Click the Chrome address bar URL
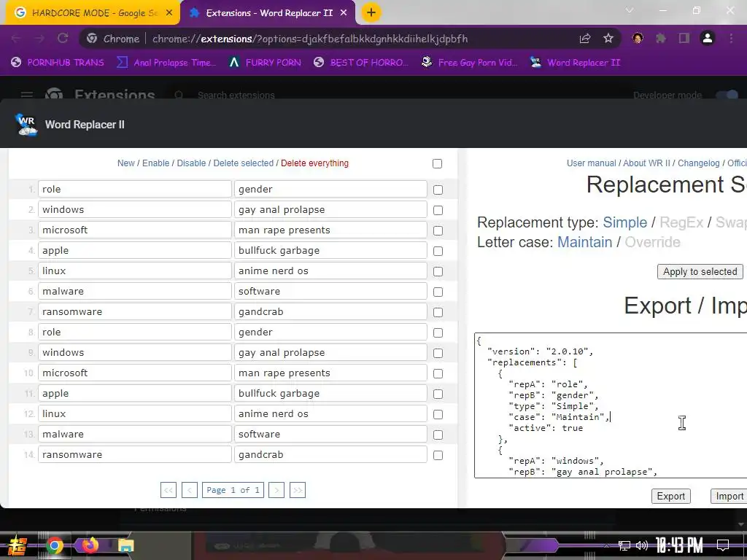747x560 pixels. coord(309,39)
